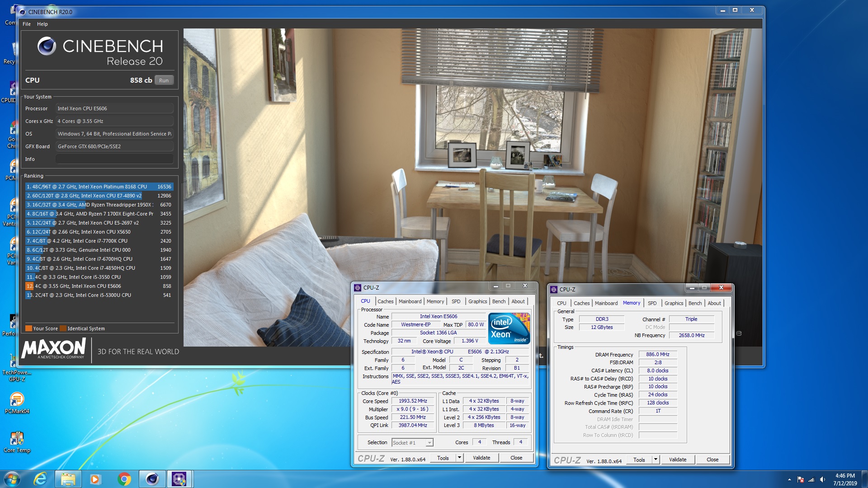
Task: Expand Tools dropdown arrow in left CPU-Z
Action: tap(459, 458)
